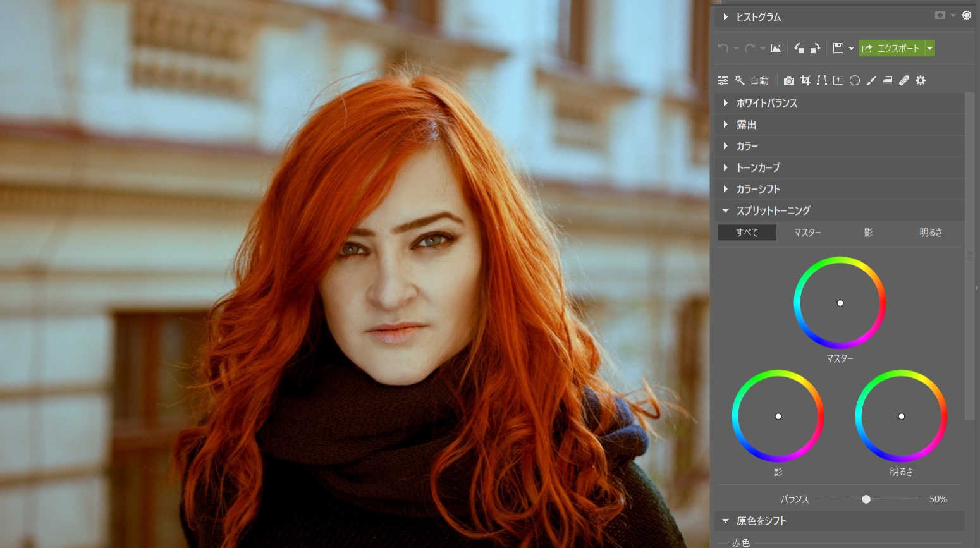Screen dimensions: 980x548
Task: Select the bandage retouching tool
Action: pyautogui.click(x=904, y=80)
